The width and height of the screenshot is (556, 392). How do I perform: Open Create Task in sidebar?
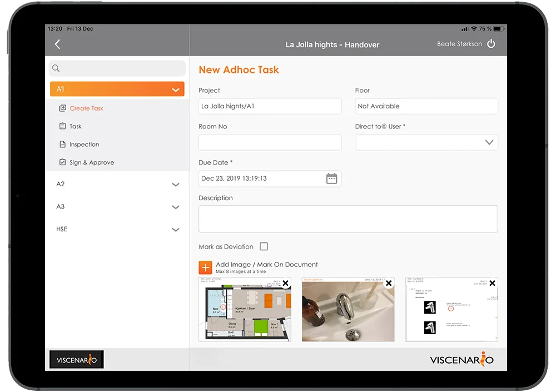click(x=87, y=108)
